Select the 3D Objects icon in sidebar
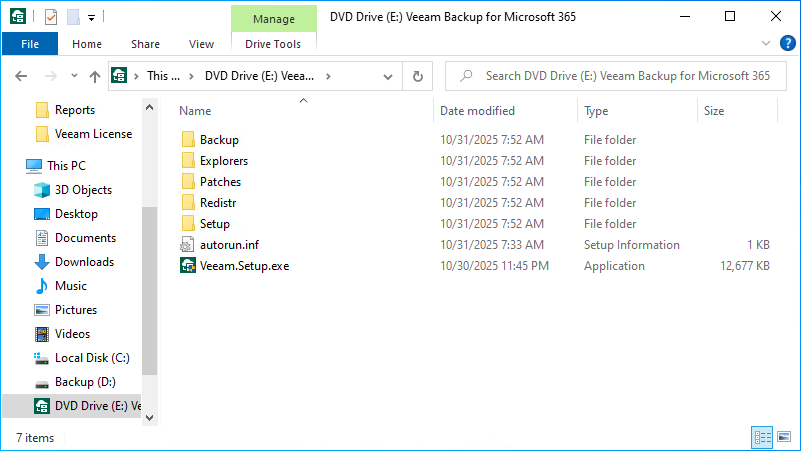The height and width of the screenshot is (451, 801). click(42, 190)
